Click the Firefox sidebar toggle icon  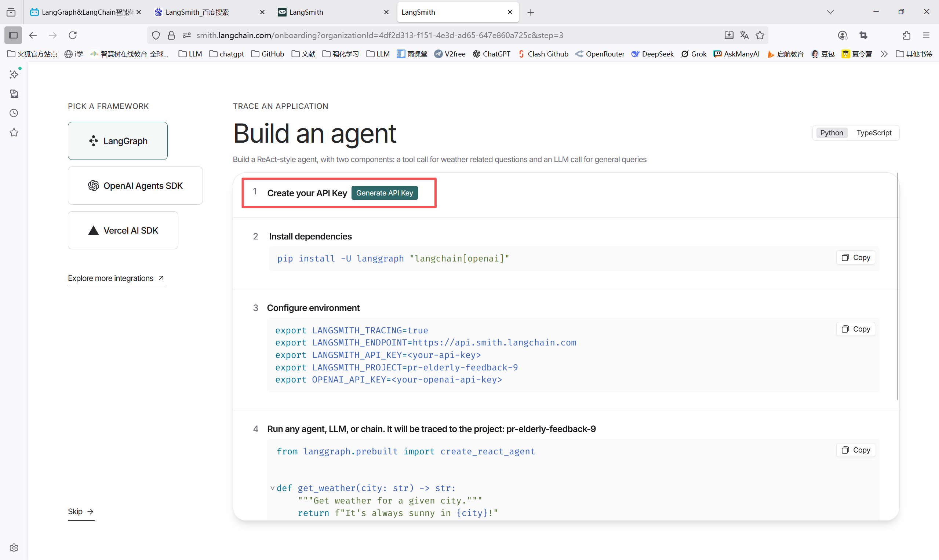coord(13,35)
